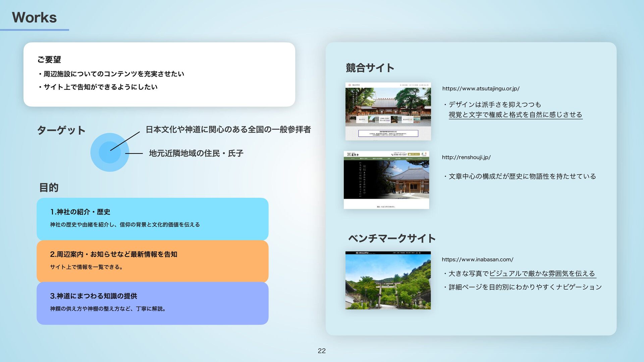Click the ベンチマークサイト heading
Screen dimensions: 644x362
tap(392, 238)
